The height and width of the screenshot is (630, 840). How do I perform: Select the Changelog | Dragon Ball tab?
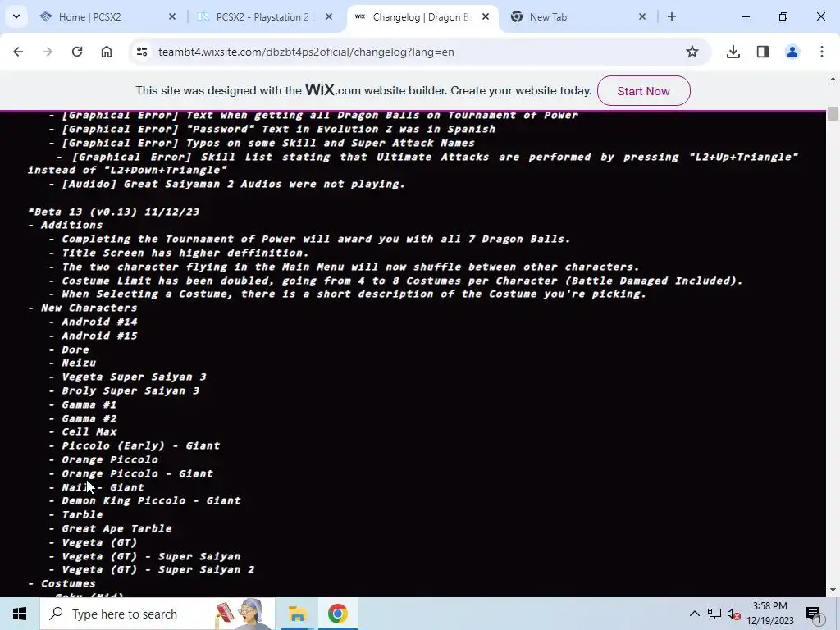tap(422, 17)
